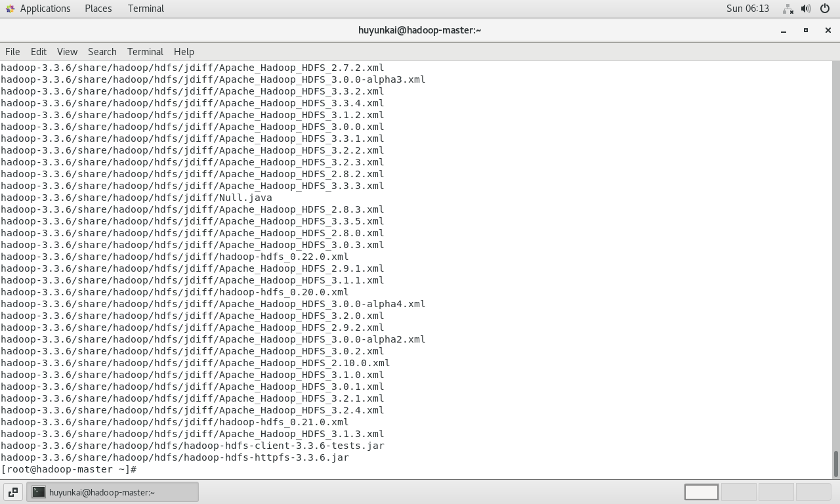Click the Apache_Hadoop_HDFS_2.9.1.xml line

coord(192,268)
